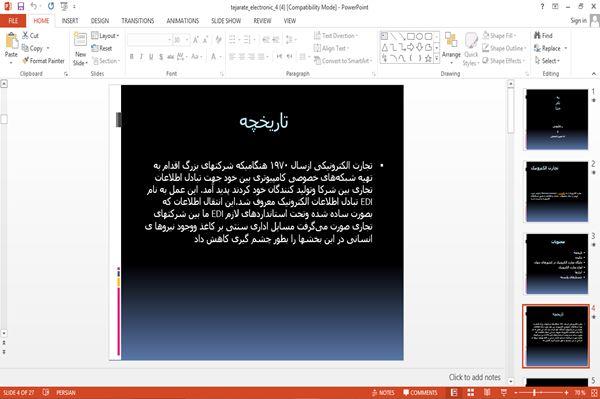Click the zoom in plus button

[x=566, y=392]
